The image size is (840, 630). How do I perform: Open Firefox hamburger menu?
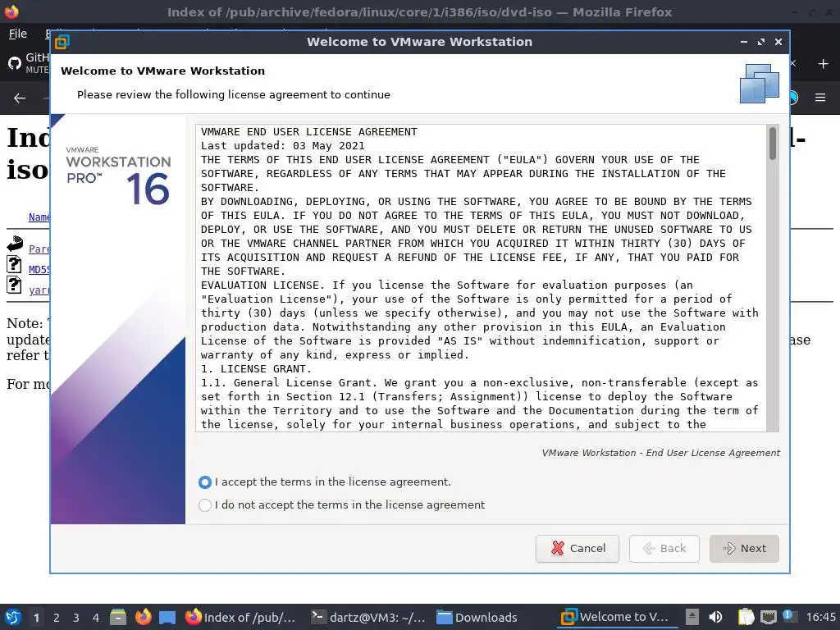click(820, 98)
